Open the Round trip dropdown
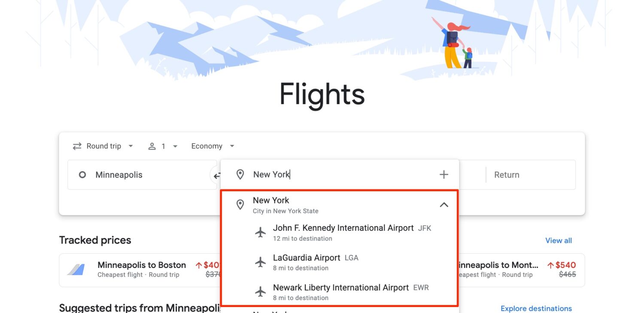This screenshot has height=313, width=644. pos(103,146)
